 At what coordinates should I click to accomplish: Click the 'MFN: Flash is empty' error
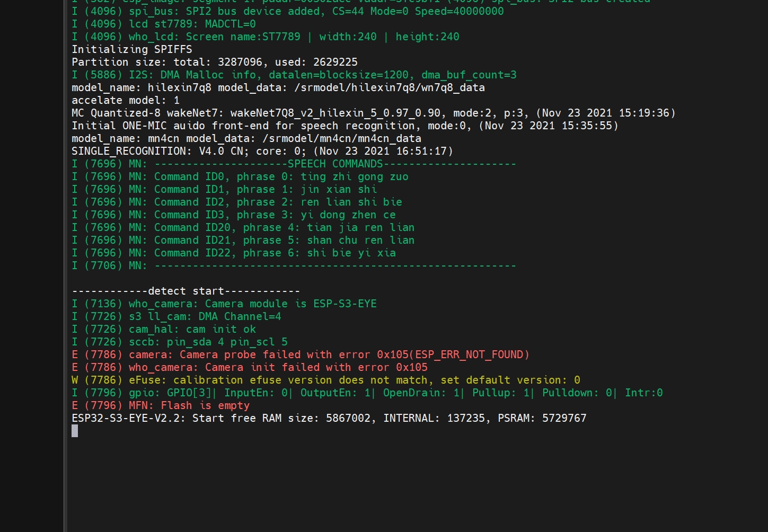click(x=161, y=405)
